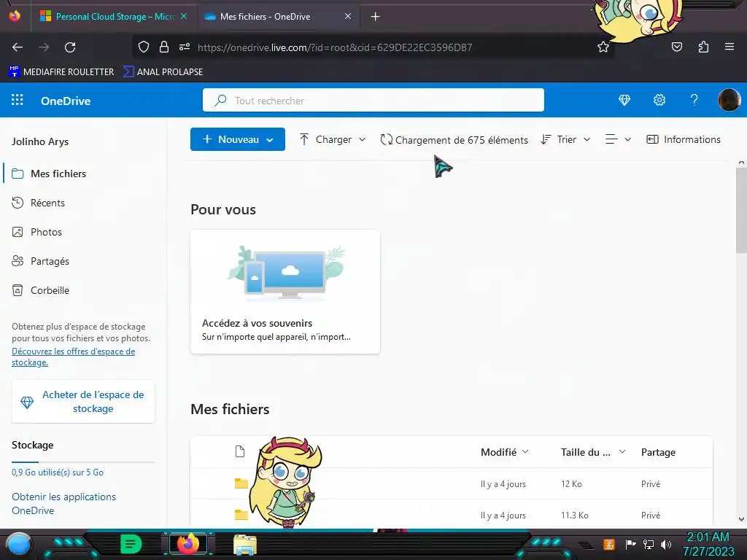Click the scrollbar down arrow

tap(741, 519)
